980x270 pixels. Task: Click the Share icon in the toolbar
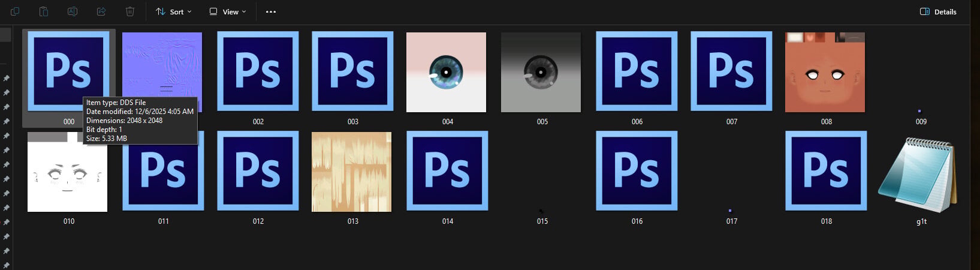tap(101, 11)
